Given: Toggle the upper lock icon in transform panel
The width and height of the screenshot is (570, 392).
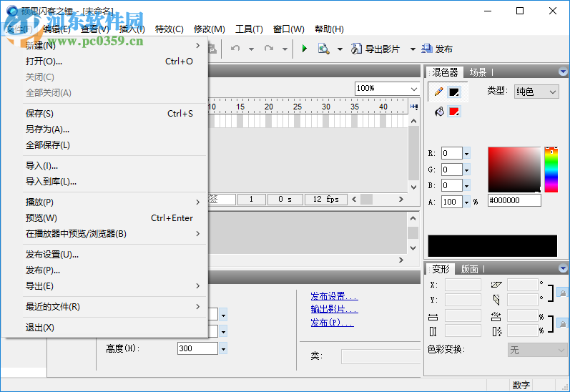Looking at the screenshot, I should point(562,293).
